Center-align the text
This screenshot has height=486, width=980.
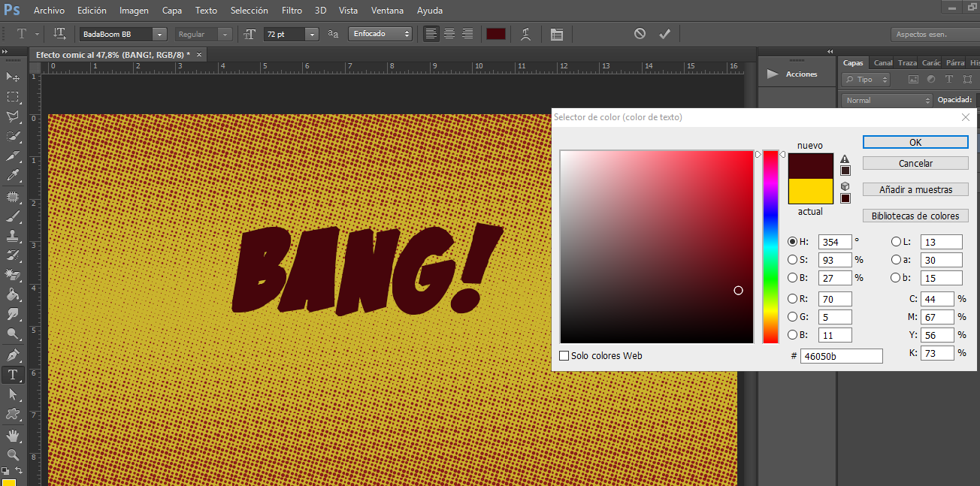[449, 34]
